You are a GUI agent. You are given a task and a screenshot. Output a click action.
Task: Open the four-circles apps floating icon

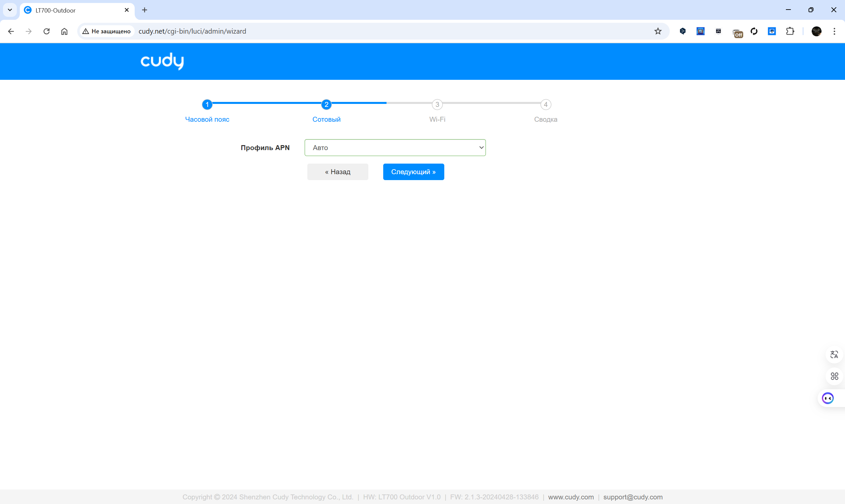pos(834,376)
